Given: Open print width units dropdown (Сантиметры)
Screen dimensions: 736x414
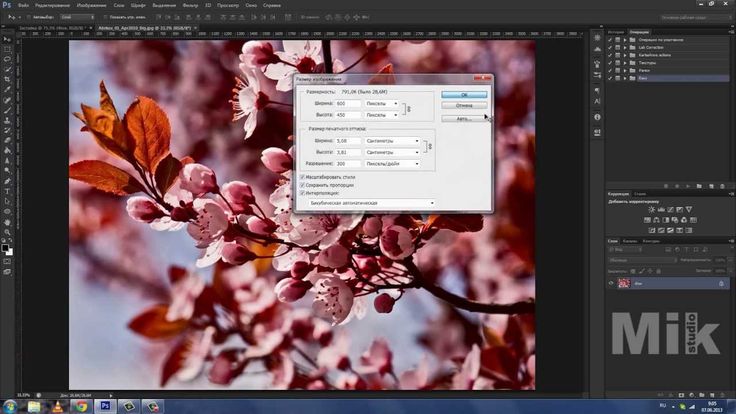Looking at the screenshot, I should [392, 141].
